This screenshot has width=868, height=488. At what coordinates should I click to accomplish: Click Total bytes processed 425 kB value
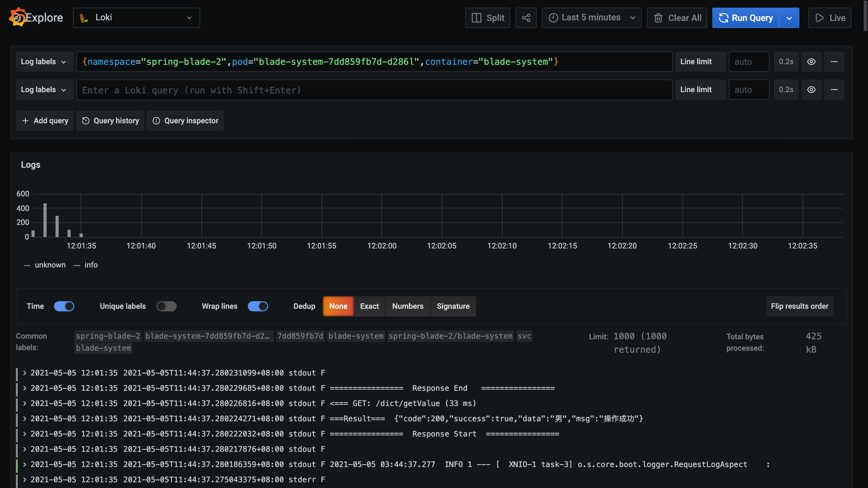(x=813, y=343)
